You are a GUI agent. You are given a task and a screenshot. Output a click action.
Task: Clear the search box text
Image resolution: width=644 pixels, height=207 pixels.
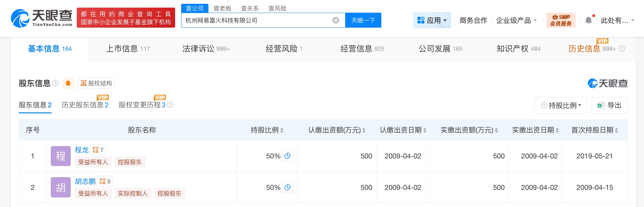(336, 20)
